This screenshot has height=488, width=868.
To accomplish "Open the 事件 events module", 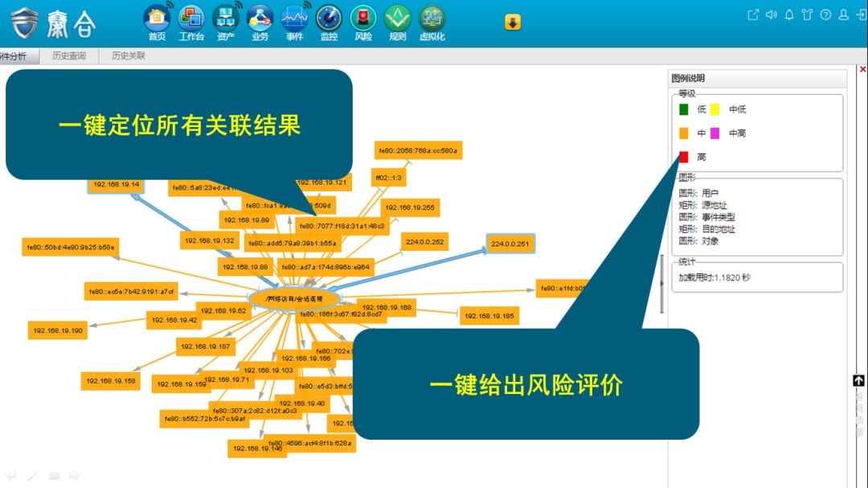I will tap(295, 20).
